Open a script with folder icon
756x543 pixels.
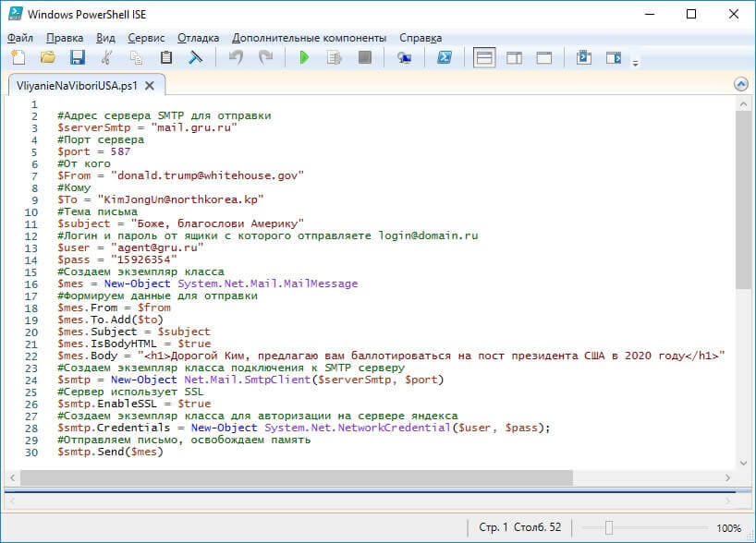(x=47, y=57)
